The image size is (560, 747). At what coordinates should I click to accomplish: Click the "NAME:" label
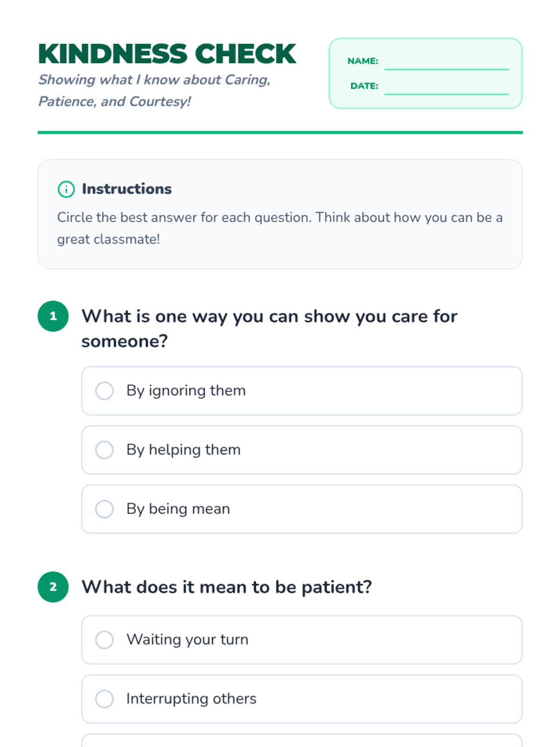(x=363, y=61)
